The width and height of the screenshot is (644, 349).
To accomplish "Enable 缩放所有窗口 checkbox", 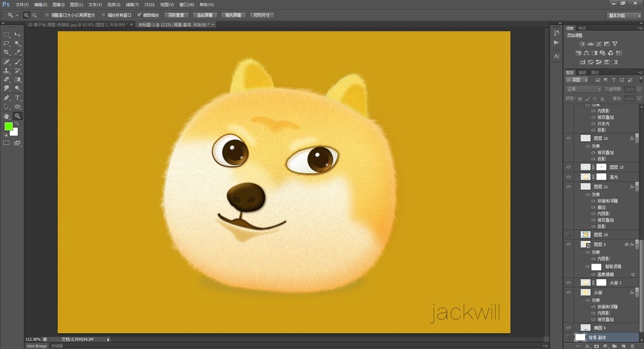I will click(x=103, y=15).
